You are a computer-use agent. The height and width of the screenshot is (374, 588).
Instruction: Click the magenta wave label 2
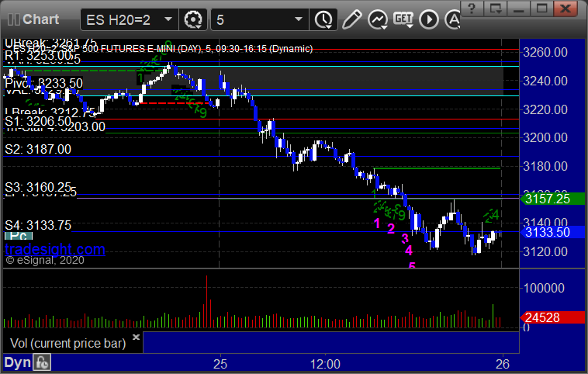point(391,228)
